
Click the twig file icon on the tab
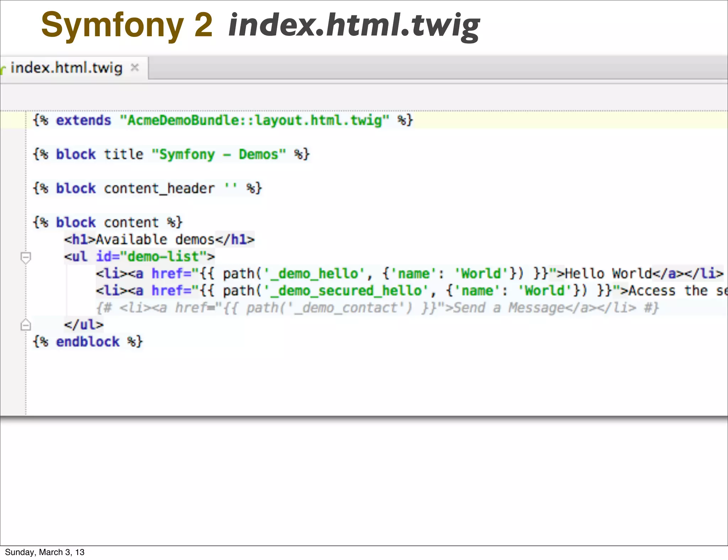coord(3,69)
